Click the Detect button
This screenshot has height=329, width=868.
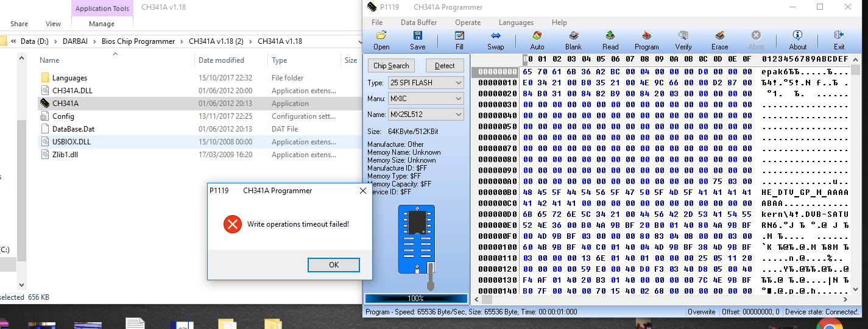click(x=445, y=66)
